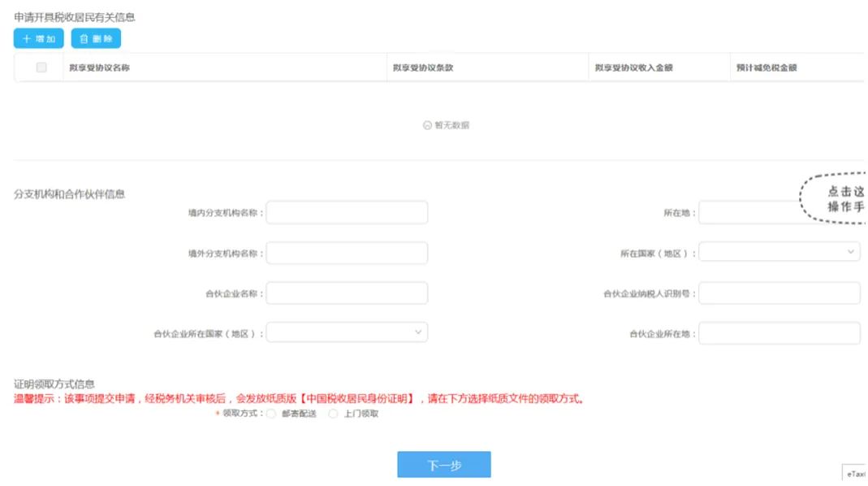The width and height of the screenshot is (868, 486).
Task: Click the 下一步 button
Action: click(x=444, y=465)
